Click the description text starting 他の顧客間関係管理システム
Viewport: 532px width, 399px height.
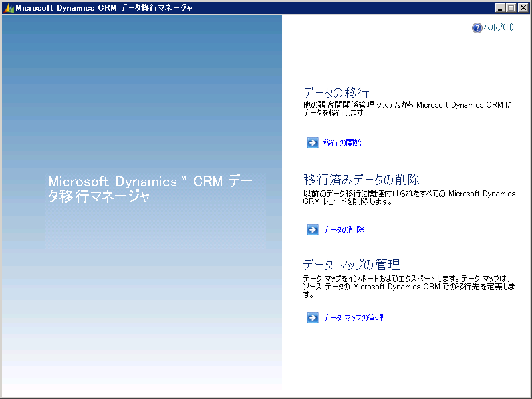407,109
